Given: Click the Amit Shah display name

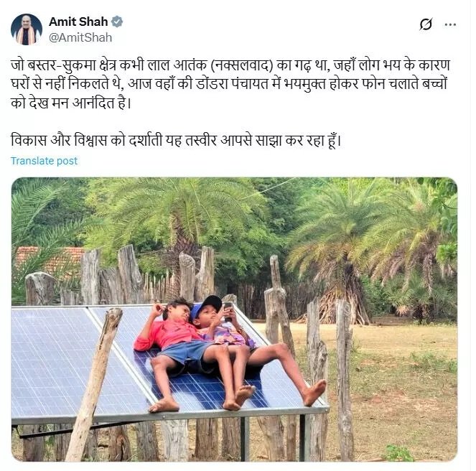Looking at the screenshot, I should pos(78,22).
